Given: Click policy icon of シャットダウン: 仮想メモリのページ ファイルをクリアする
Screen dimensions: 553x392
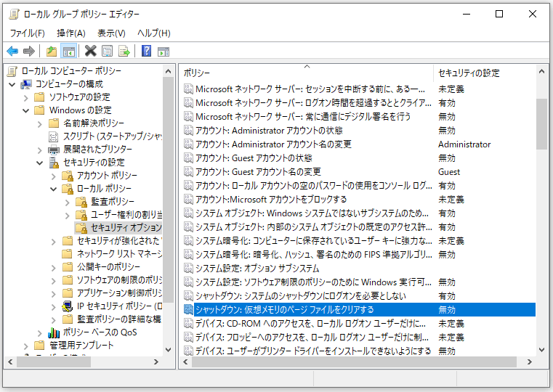Looking at the screenshot, I should click(188, 310).
